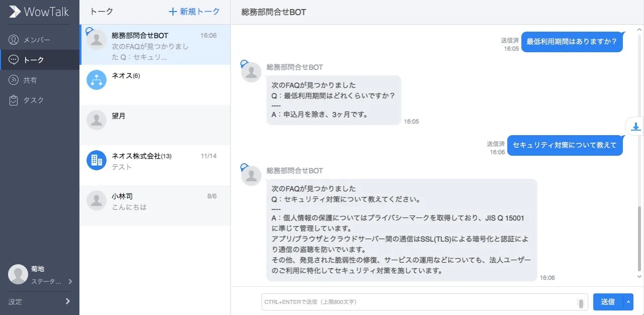The image size is (644, 315).
Task: Expand the status chevron under 菊地
Action: [70, 281]
